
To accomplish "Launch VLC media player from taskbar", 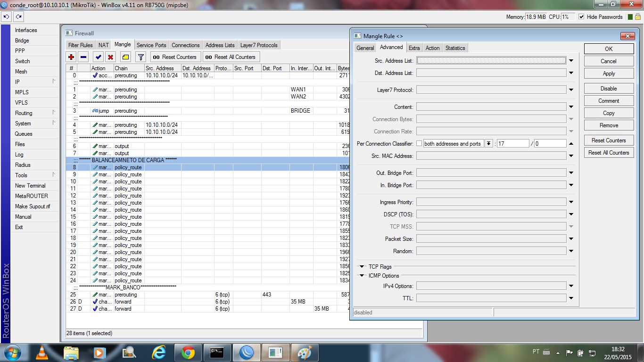I will 42,352.
